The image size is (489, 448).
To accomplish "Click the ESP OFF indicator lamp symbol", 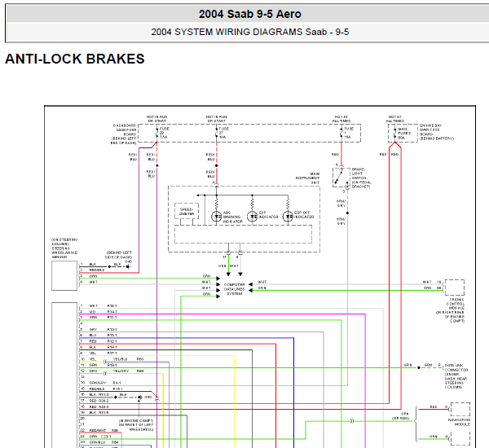I will coord(288,216).
